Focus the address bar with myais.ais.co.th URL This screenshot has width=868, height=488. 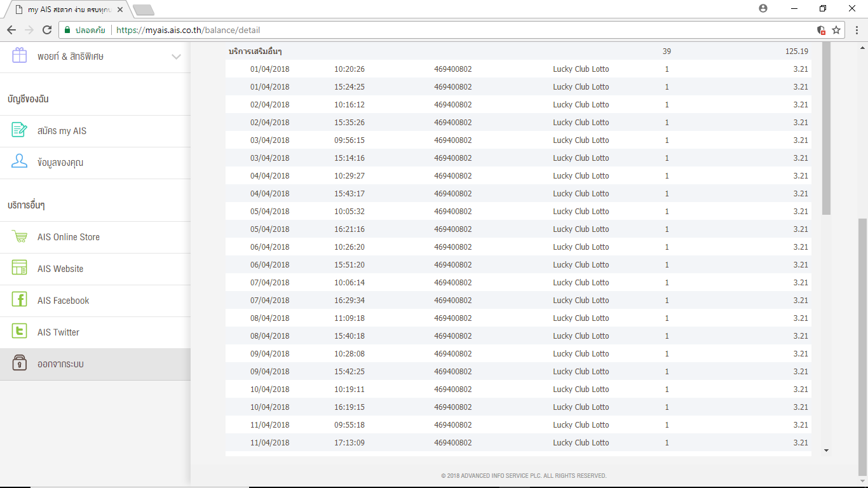click(x=188, y=30)
